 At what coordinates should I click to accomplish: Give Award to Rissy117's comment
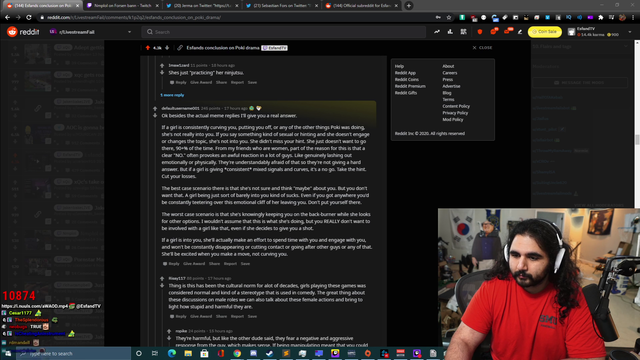201,316
